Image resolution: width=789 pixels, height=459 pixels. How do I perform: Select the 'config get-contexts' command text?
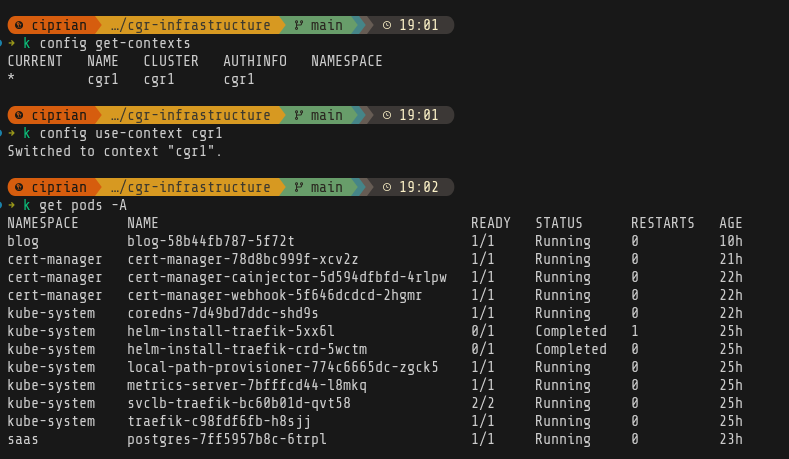(x=115, y=44)
